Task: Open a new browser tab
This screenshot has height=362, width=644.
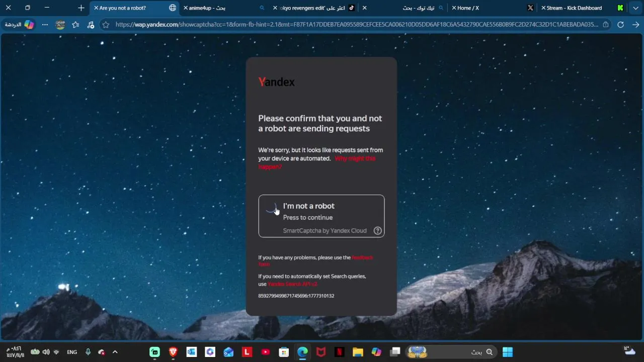Action: pyautogui.click(x=81, y=8)
